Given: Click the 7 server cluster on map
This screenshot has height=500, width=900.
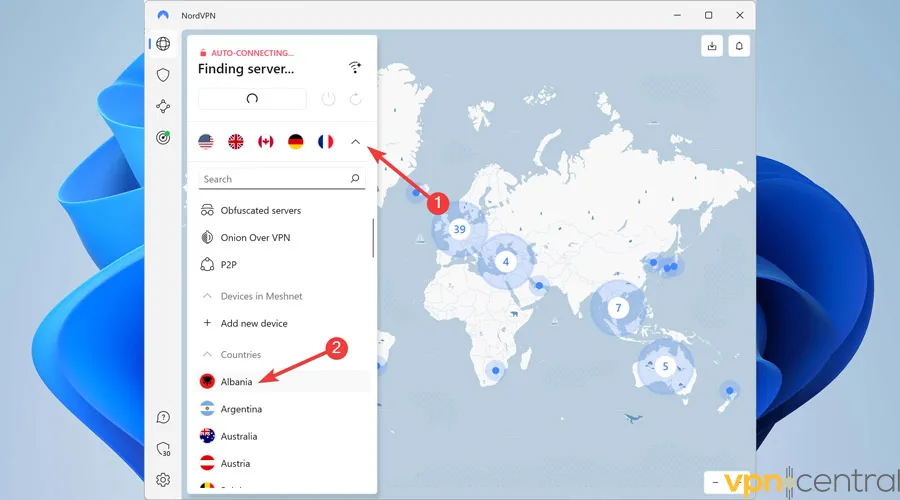Looking at the screenshot, I should [618, 308].
